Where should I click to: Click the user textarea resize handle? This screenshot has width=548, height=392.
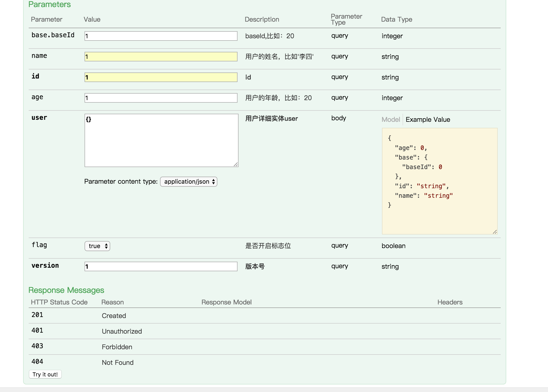click(x=236, y=165)
